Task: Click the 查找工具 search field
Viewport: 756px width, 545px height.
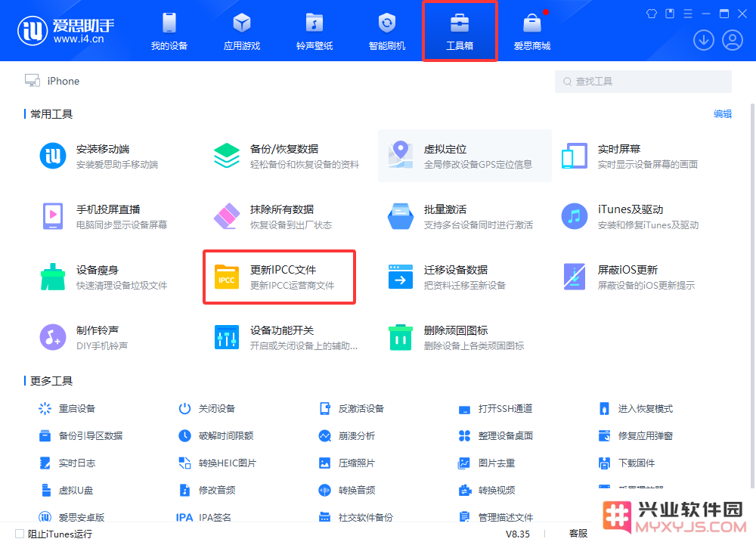Action: pyautogui.click(x=643, y=82)
